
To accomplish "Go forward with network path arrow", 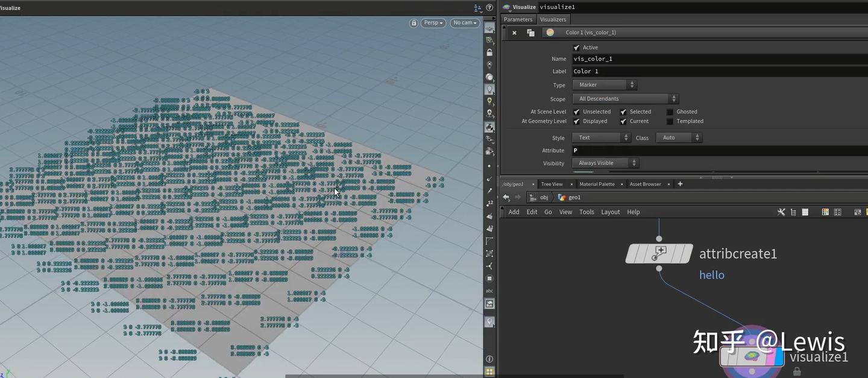I will 518,197.
